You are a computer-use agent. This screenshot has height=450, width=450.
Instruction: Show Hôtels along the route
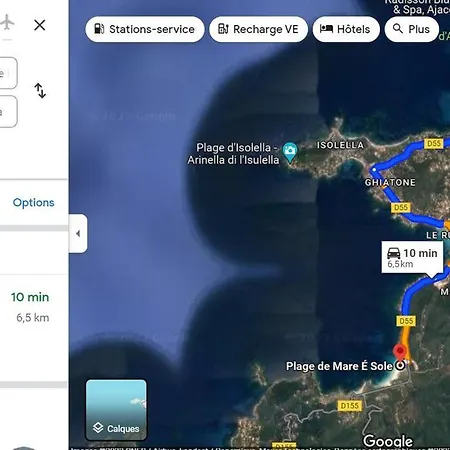tap(346, 29)
